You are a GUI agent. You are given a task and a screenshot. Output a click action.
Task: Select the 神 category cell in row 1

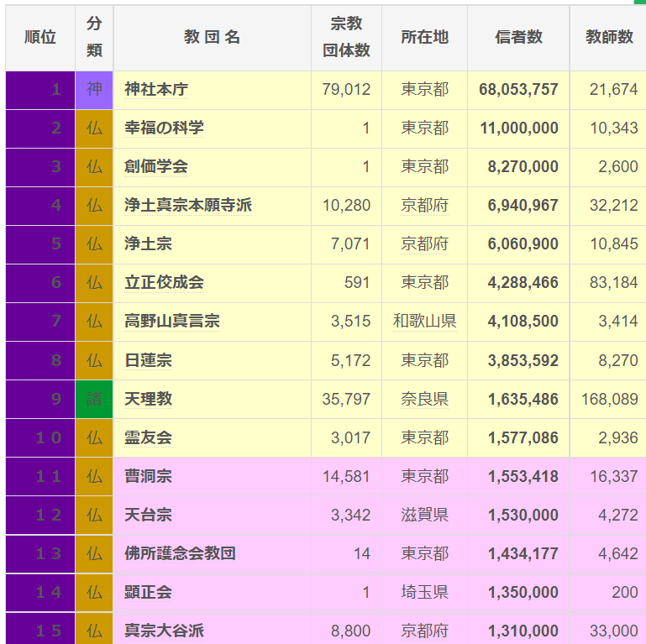click(94, 90)
